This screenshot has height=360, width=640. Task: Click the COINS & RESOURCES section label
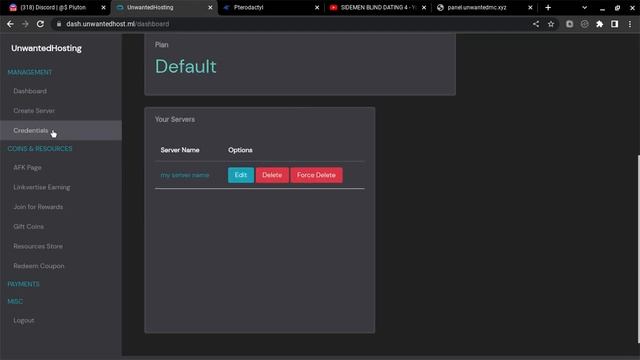coord(40,149)
